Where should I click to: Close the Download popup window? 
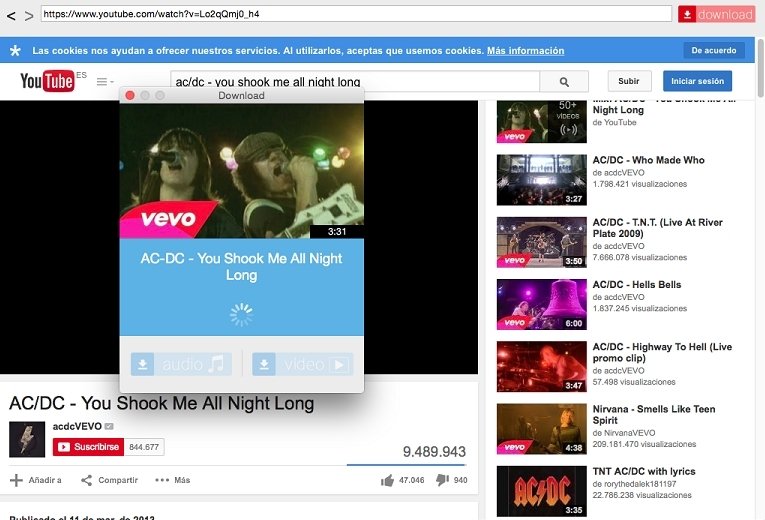(130, 96)
